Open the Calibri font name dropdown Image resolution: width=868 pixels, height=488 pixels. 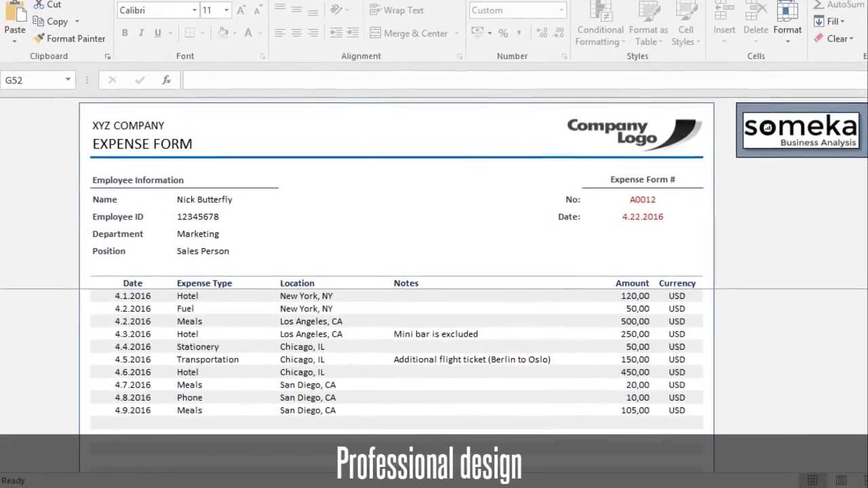pos(194,10)
